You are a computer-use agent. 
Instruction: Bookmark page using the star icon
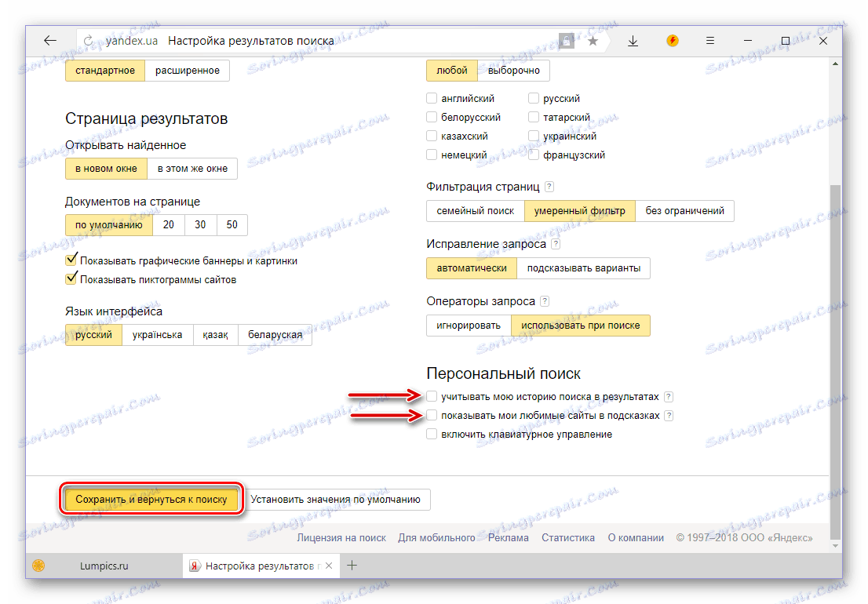coord(593,41)
